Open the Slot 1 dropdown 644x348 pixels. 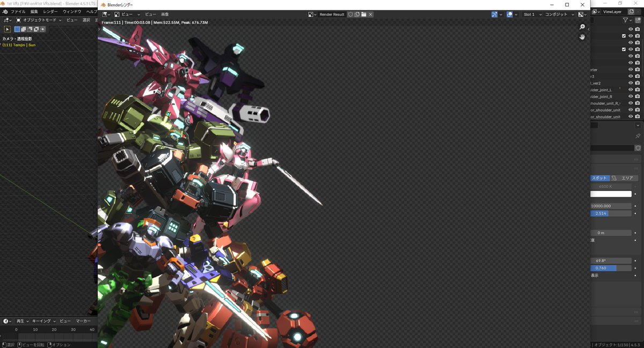[x=532, y=14]
